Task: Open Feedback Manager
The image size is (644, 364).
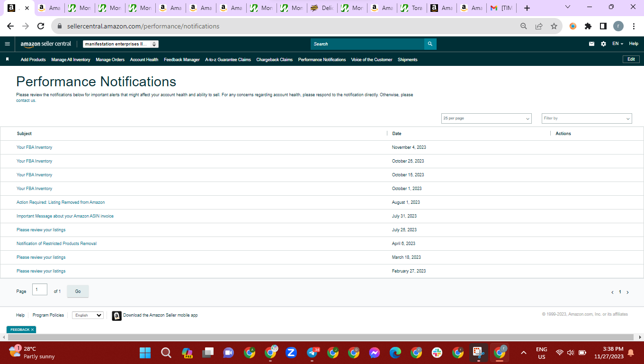Action: point(182,60)
